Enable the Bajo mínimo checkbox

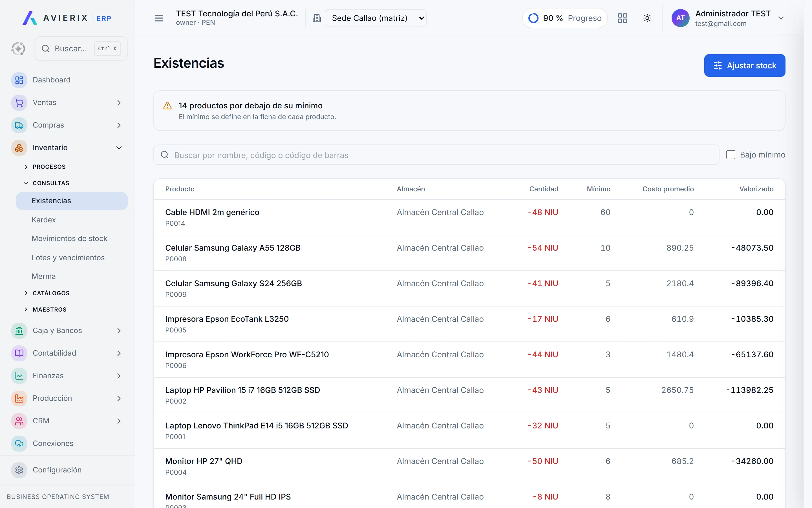click(x=731, y=155)
